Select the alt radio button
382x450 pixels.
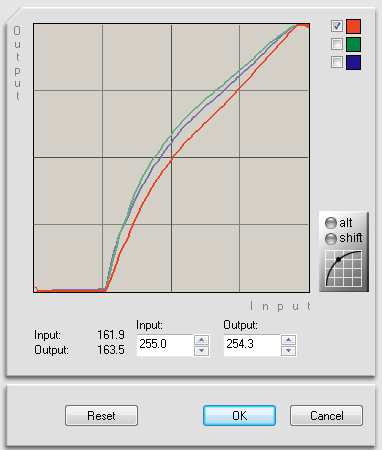tap(331, 223)
